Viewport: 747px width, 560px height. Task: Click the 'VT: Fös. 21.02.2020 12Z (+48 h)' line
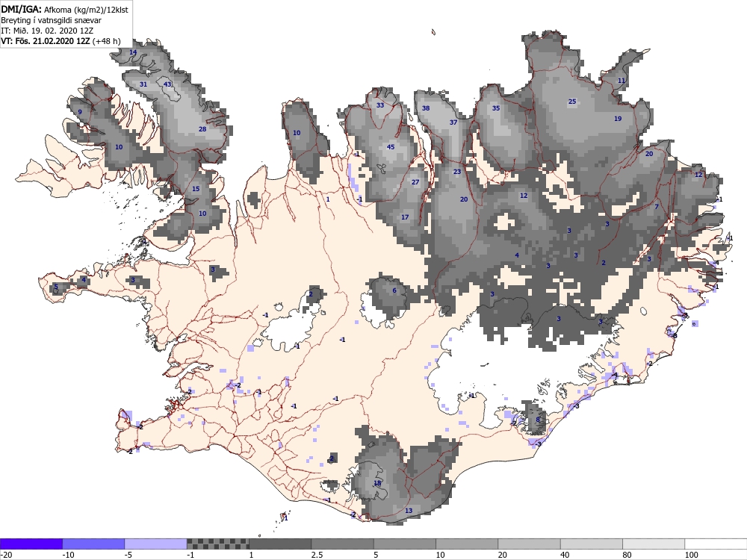pos(61,41)
